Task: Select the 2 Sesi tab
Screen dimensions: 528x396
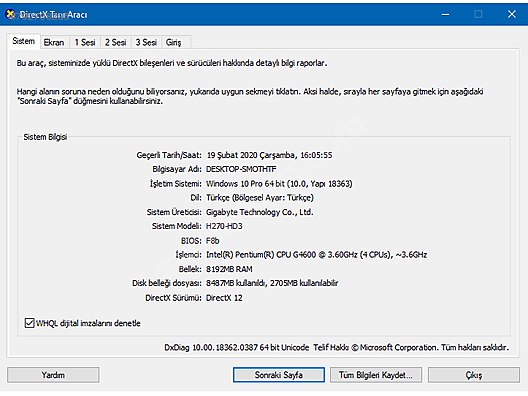Action: [116, 42]
